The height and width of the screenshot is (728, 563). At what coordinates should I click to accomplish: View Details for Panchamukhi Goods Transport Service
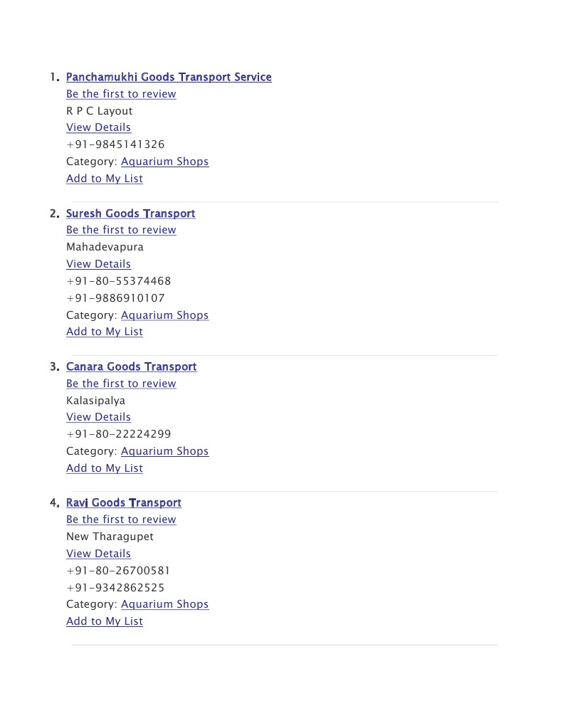(x=98, y=127)
